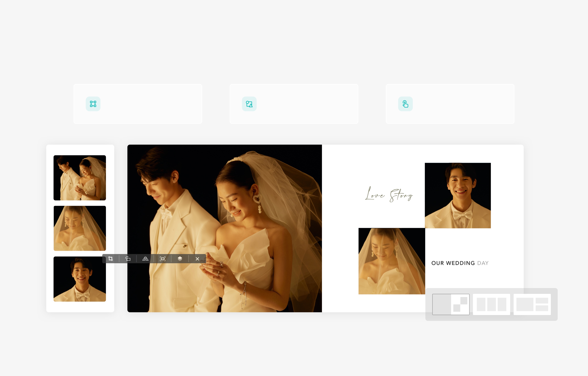Click the groom portrait on the spread
Screen dimensions: 588x376
tap(458, 196)
